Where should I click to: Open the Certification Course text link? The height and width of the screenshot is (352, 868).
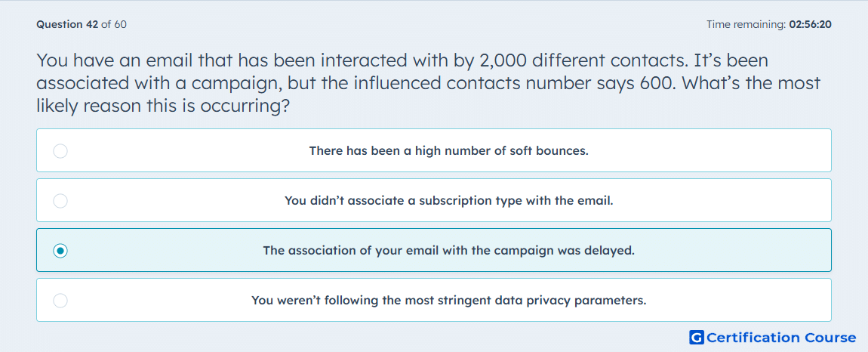point(781,338)
